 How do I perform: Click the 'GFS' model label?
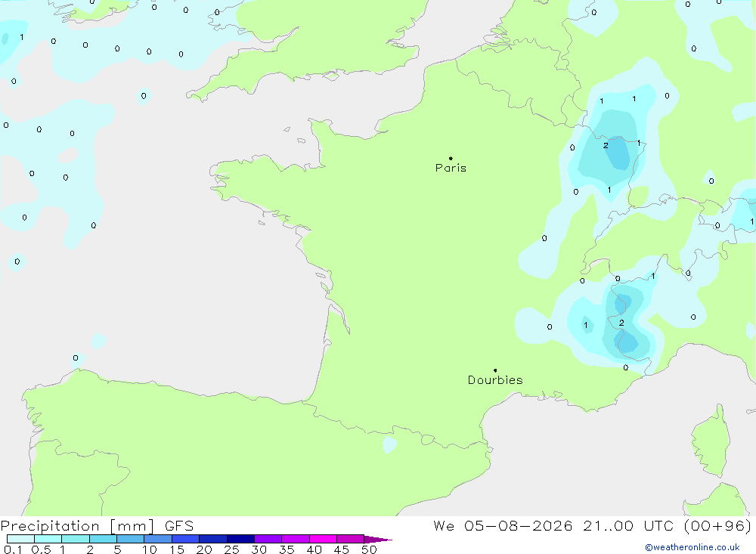[179, 526]
